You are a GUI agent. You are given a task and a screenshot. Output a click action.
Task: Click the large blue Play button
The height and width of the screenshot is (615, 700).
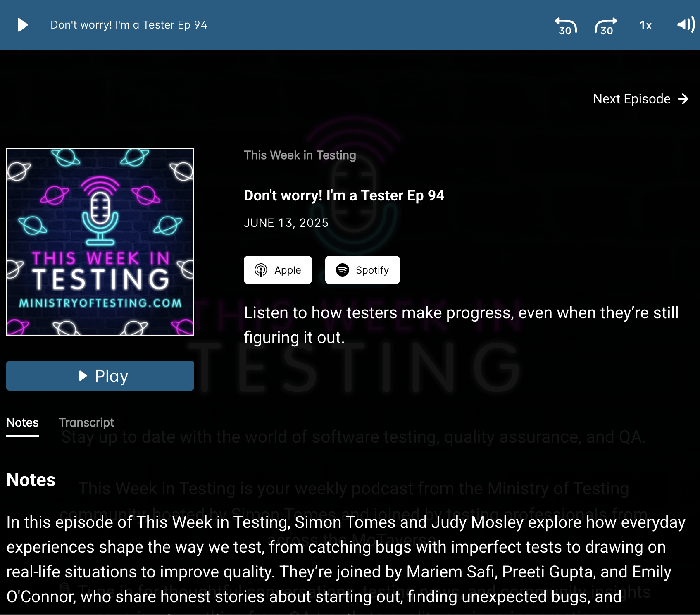pyautogui.click(x=100, y=376)
